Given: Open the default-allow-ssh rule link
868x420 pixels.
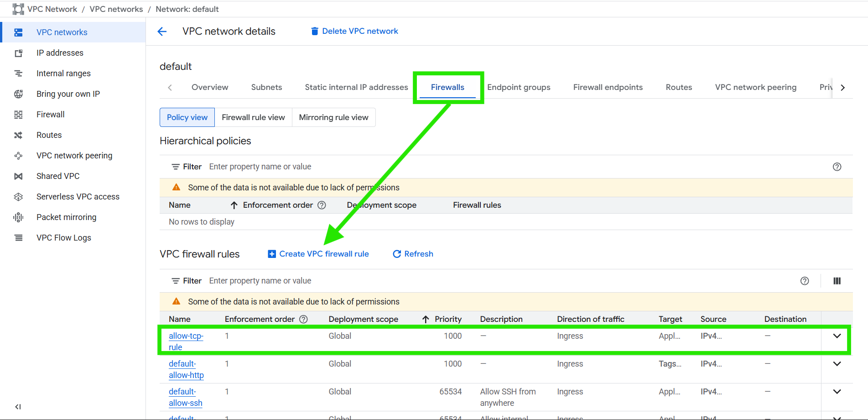Looking at the screenshot, I should coord(185,397).
